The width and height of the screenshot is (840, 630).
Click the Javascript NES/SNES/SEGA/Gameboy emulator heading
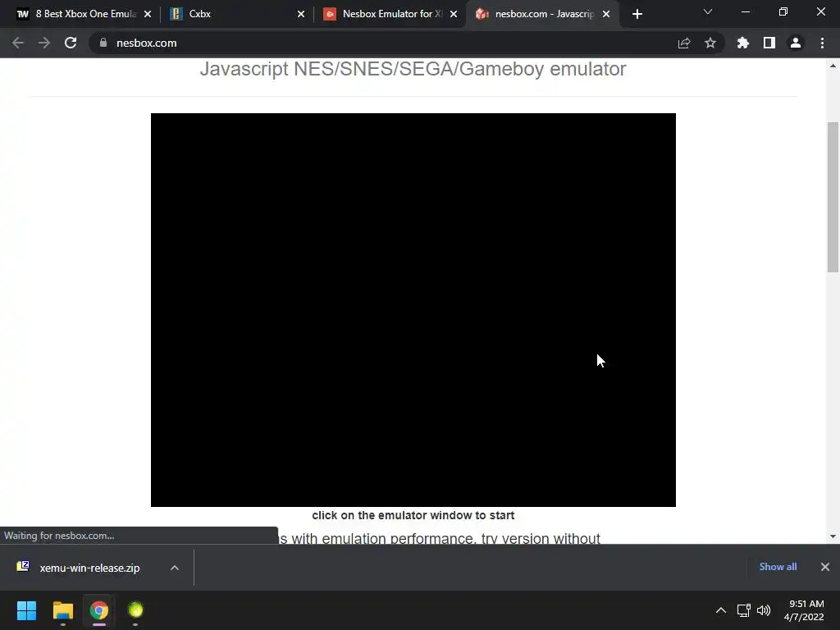[413, 69]
